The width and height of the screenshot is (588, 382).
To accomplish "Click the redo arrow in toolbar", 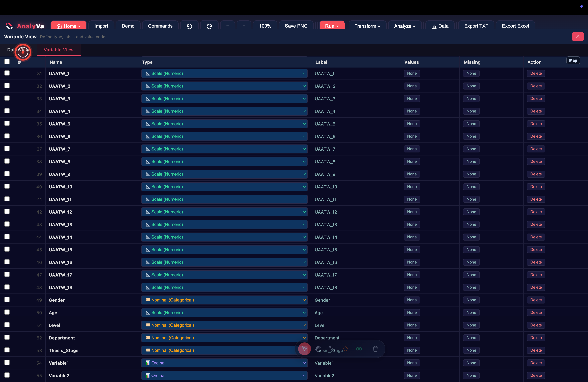I will (209, 26).
